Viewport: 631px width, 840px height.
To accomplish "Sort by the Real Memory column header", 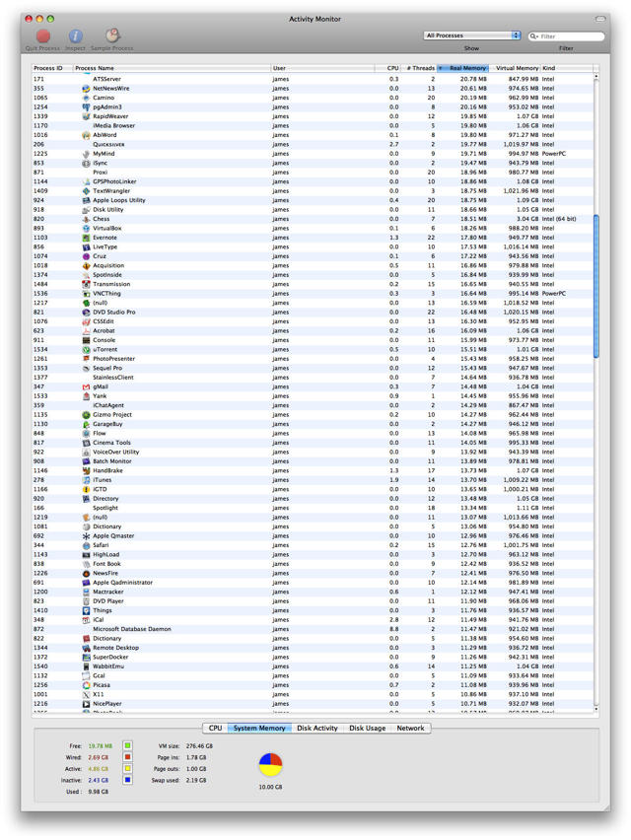I will tap(467, 68).
